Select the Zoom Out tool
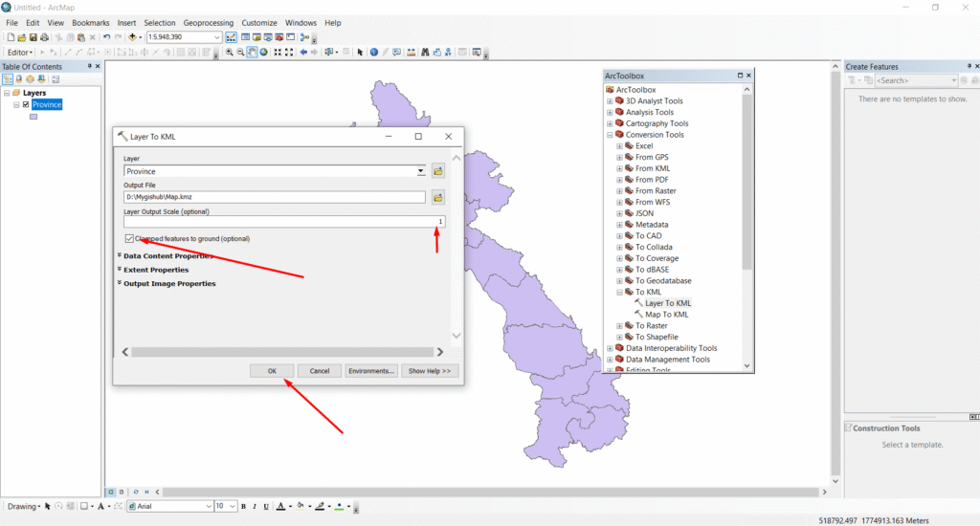 (x=240, y=52)
